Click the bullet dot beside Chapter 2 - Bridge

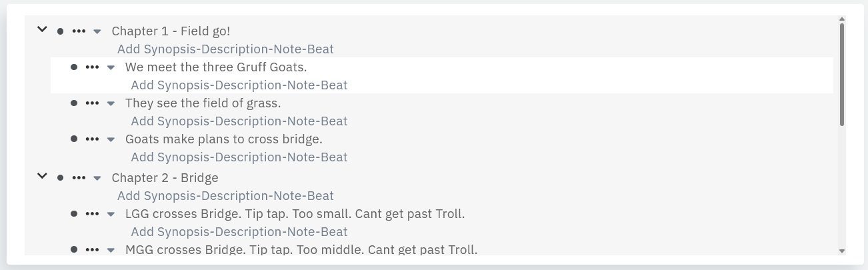coord(61,178)
